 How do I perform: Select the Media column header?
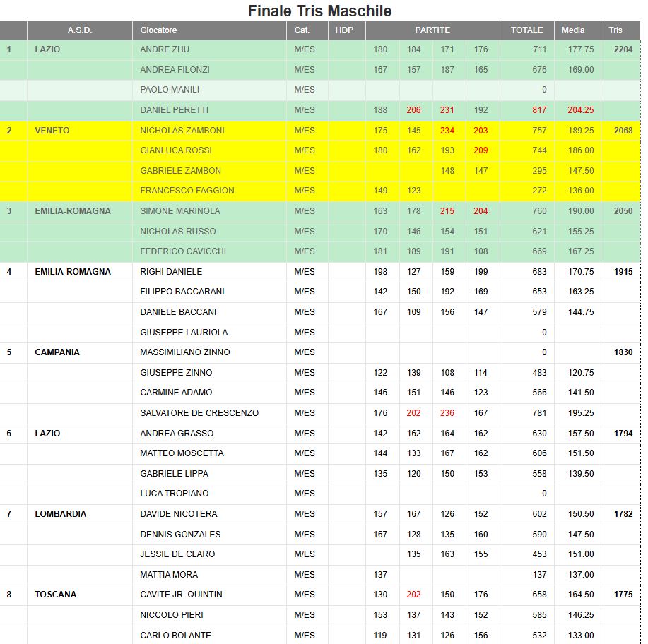(573, 30)
